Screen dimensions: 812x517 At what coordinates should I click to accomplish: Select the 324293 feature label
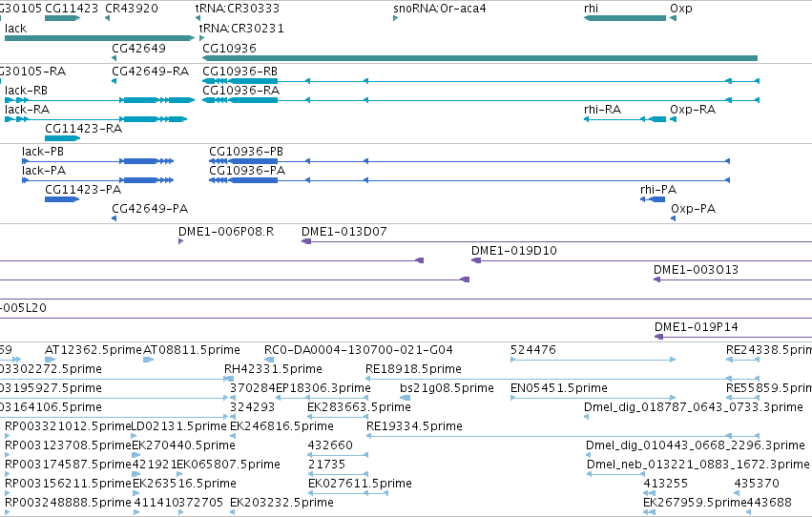point(252,407)
